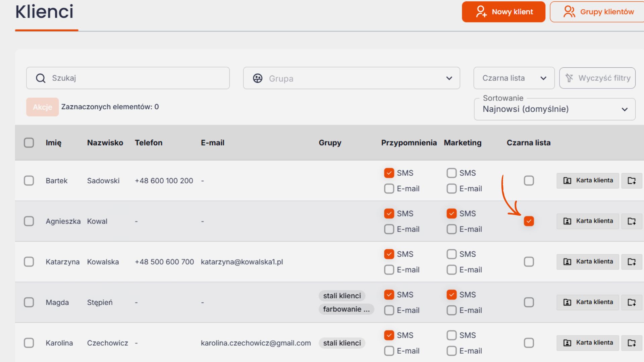Click the filter icon on Wyczyść filtry
Image resolution: width=644 pixels, height=362 pixels.
(x=569, y=78)
